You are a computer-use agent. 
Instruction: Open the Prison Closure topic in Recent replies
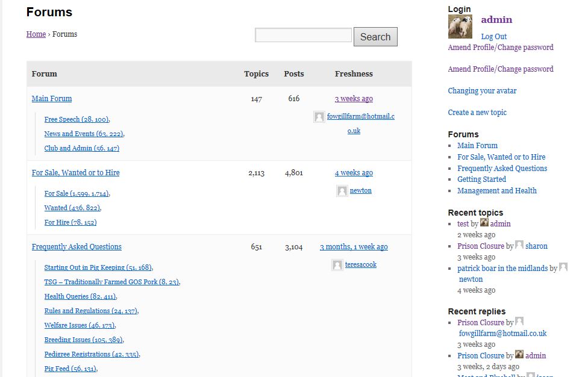point(481,322)
